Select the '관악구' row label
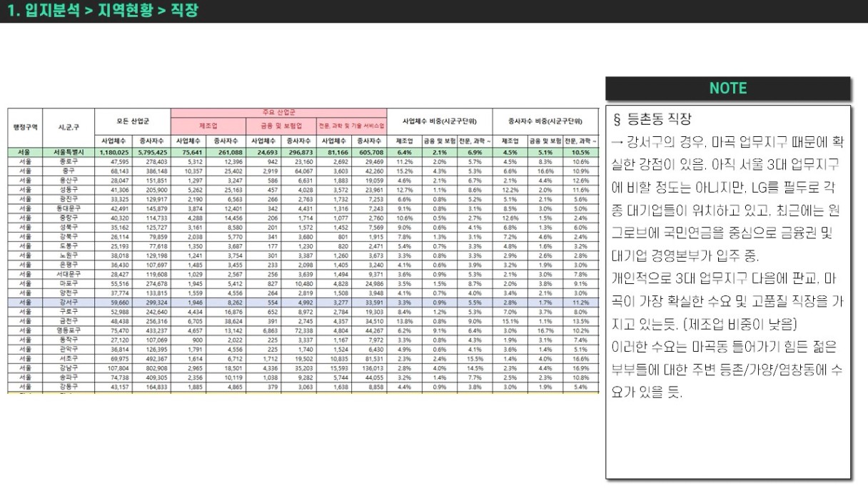 click(x=69, y=348)
